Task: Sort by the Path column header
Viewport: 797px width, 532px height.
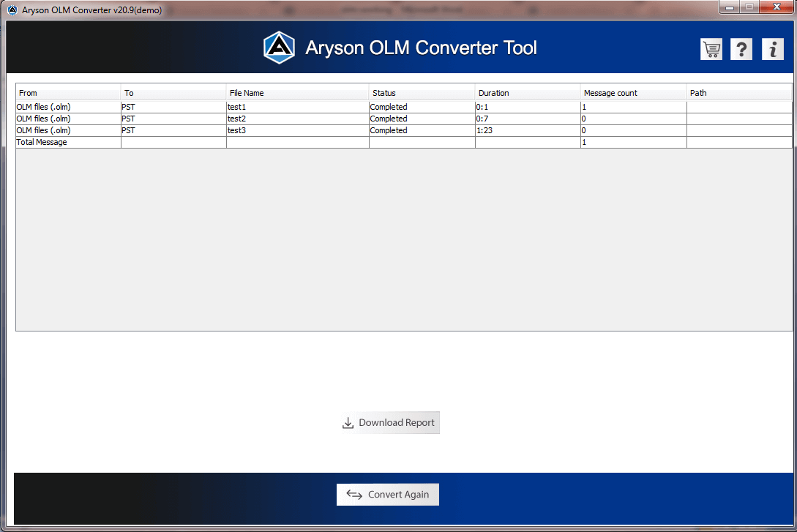Action: pos(739,92)
